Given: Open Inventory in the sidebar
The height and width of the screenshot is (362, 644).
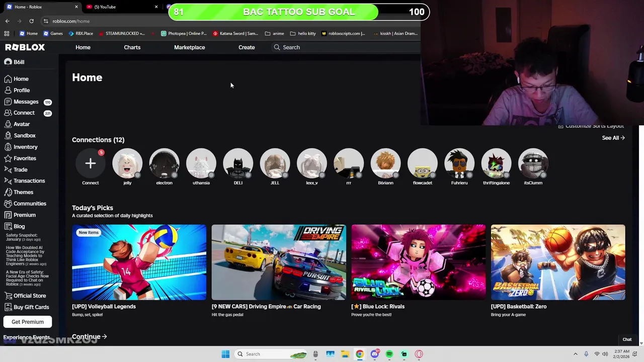Looking at the screenshot, I should click(x=21, y=147).
